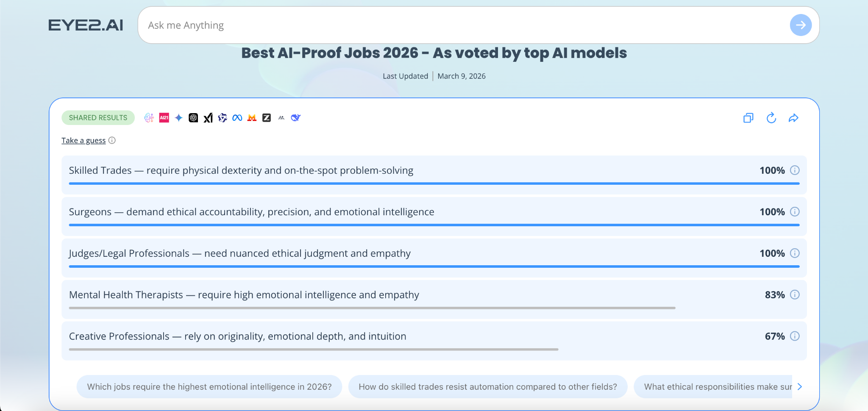Click the Gemini sparkle logo
Viewport: 868px width, 411px height.
click(x=179, y=118)
